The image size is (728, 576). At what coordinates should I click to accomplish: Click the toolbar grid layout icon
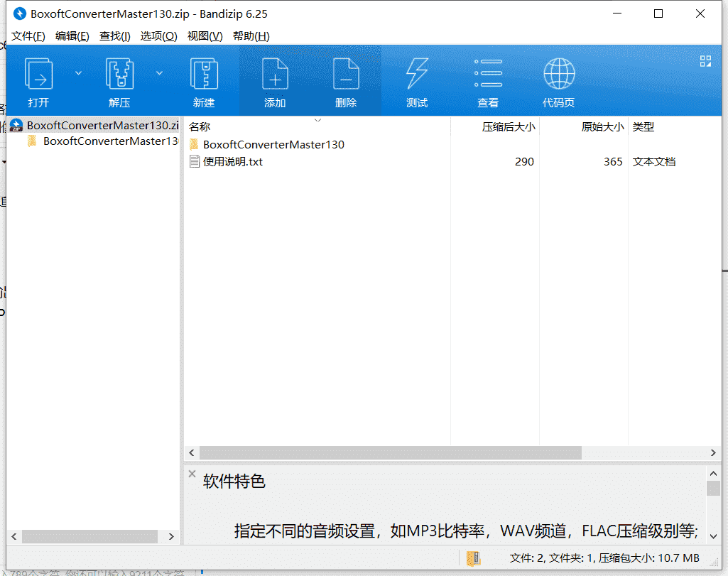point(705,61)
